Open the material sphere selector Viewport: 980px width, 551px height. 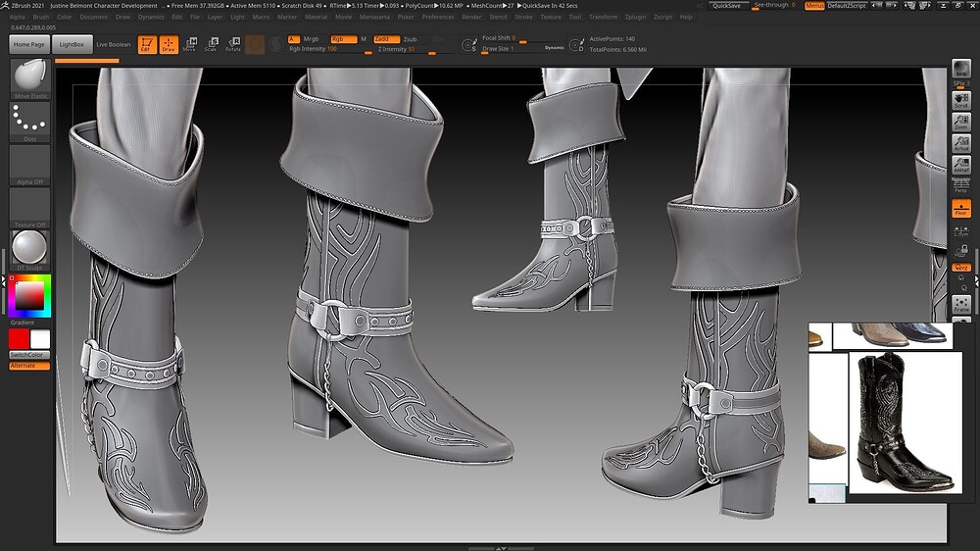30,250
